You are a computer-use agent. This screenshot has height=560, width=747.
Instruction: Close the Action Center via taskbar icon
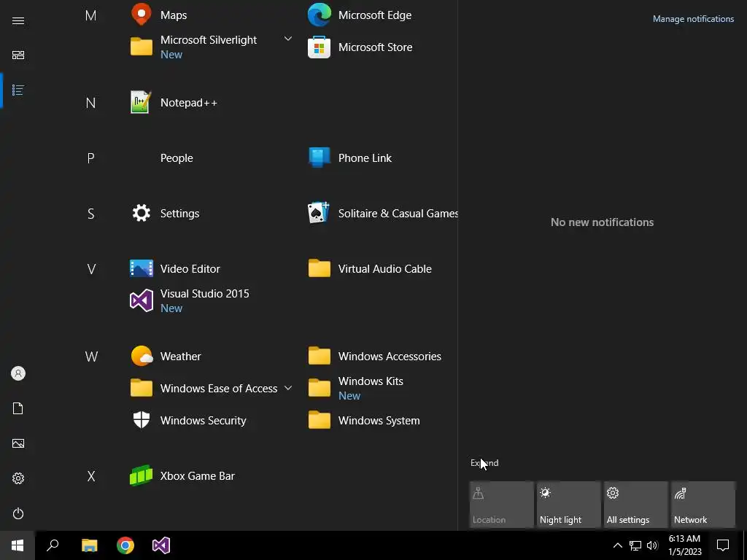coord(723,545)
